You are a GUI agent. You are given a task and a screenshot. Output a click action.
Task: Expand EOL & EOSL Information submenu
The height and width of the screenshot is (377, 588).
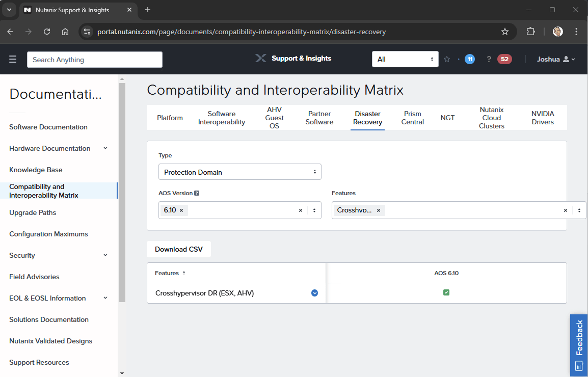[x=105, y=298]
